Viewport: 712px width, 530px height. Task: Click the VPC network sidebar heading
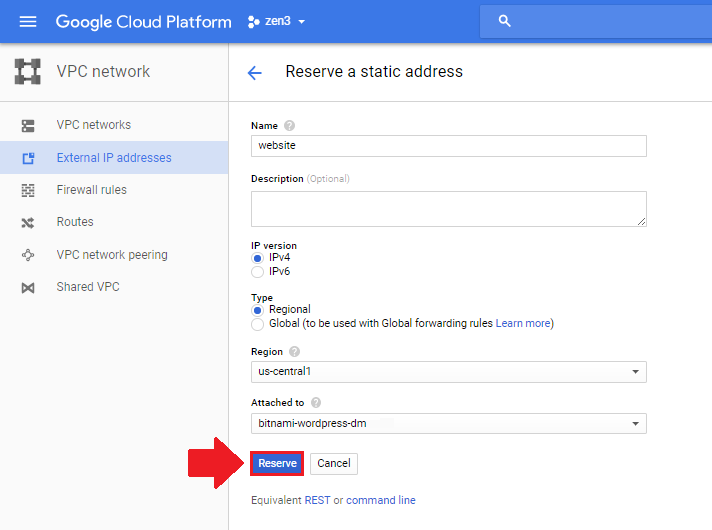tap(103, 71)
